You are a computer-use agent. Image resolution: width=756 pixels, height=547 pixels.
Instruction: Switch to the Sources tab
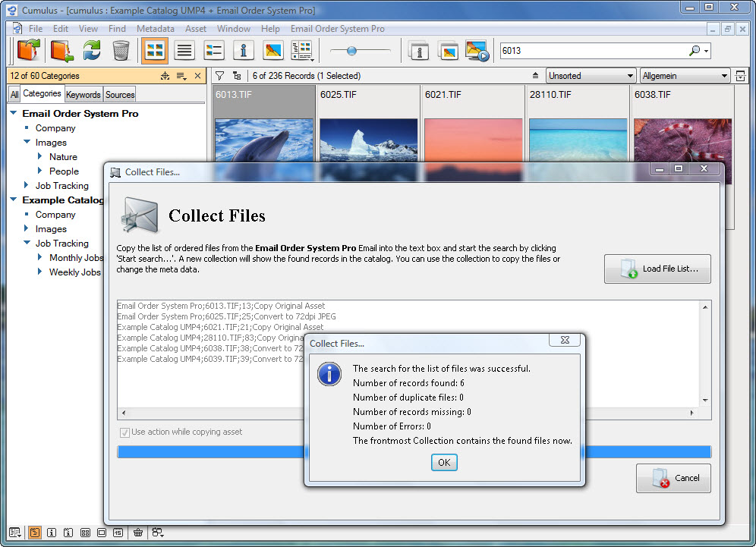tap(120, 95)
